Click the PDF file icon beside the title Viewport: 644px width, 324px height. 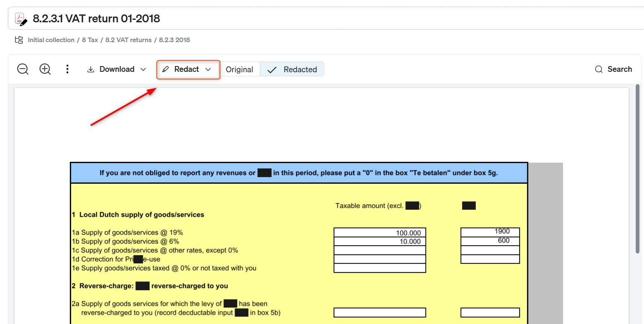point(21,19)
